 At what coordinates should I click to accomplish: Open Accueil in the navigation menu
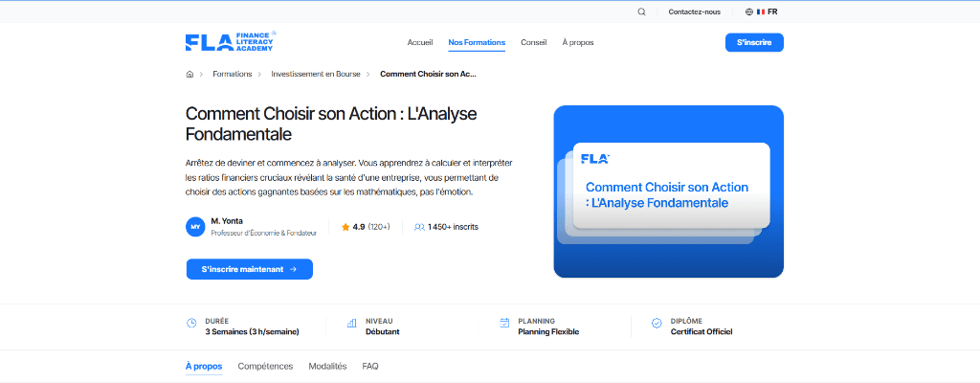pos(420,42)
